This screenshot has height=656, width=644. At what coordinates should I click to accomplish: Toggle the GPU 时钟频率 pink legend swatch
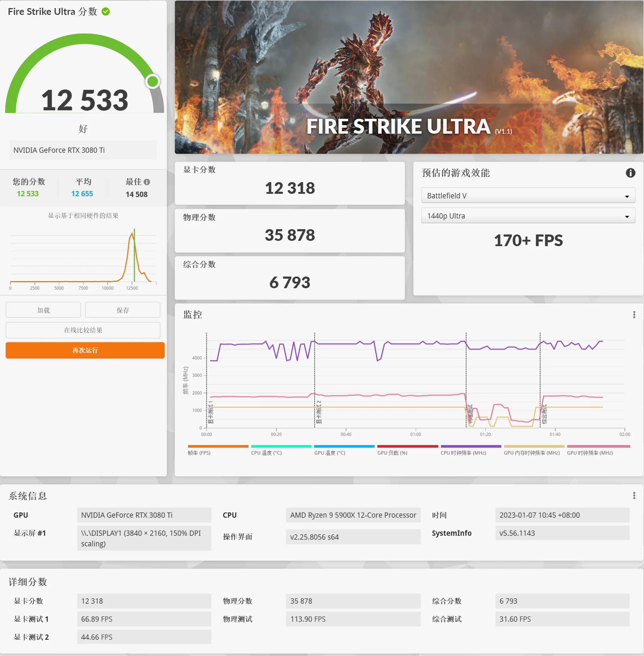pos(598,446)
